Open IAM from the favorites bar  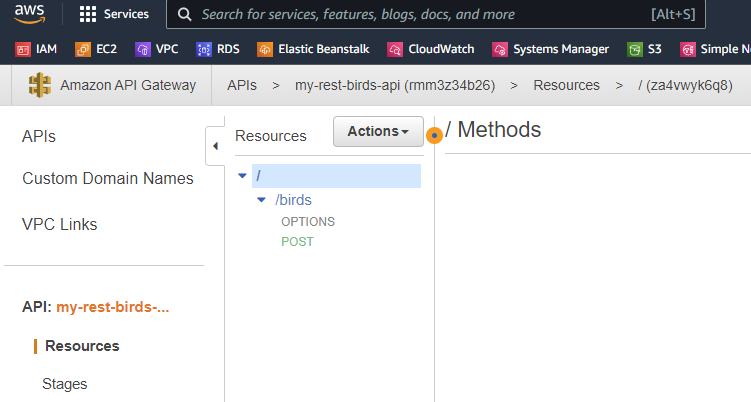pyautogui.click(x=46, y=49)
